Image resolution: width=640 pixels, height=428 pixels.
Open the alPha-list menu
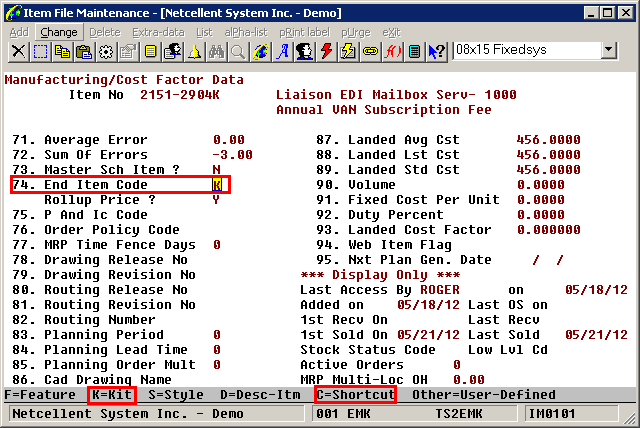pos(246,32)
